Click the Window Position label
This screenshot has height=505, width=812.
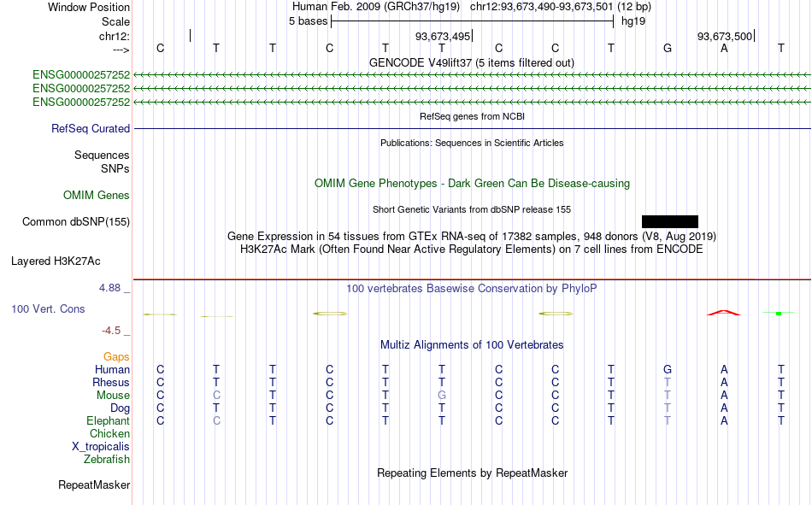(89, 7)
